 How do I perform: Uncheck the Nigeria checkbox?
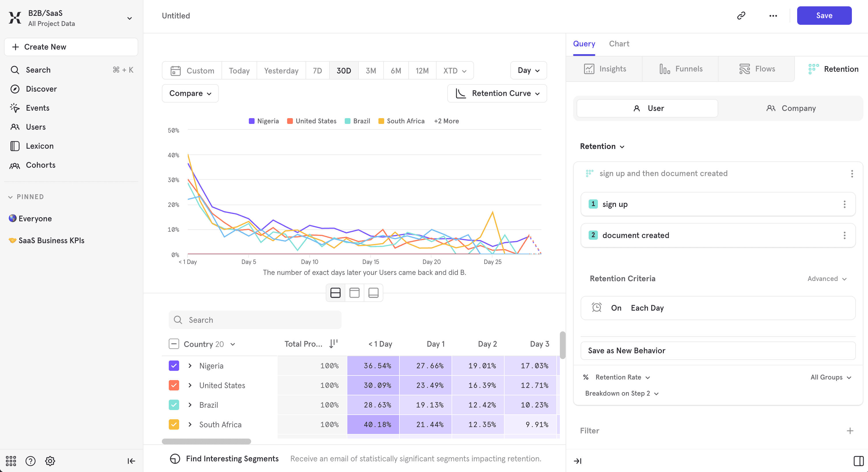(174, 366)
